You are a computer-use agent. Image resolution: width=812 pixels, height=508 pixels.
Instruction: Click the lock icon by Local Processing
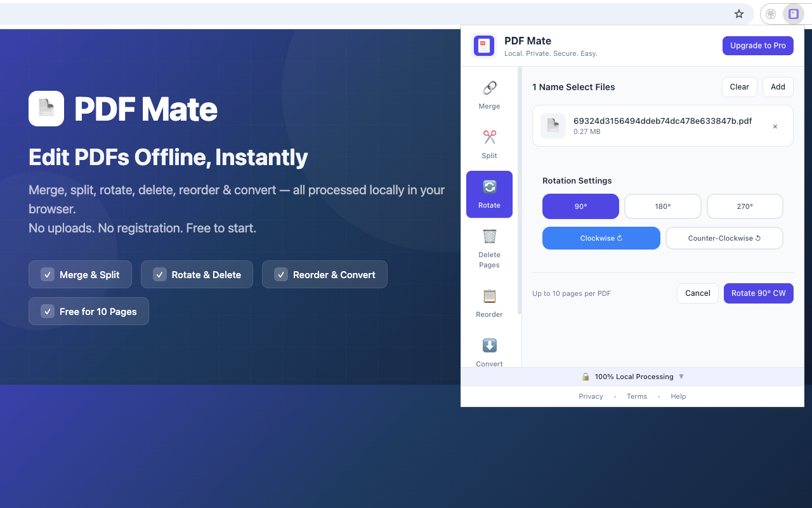pos(586,377)
